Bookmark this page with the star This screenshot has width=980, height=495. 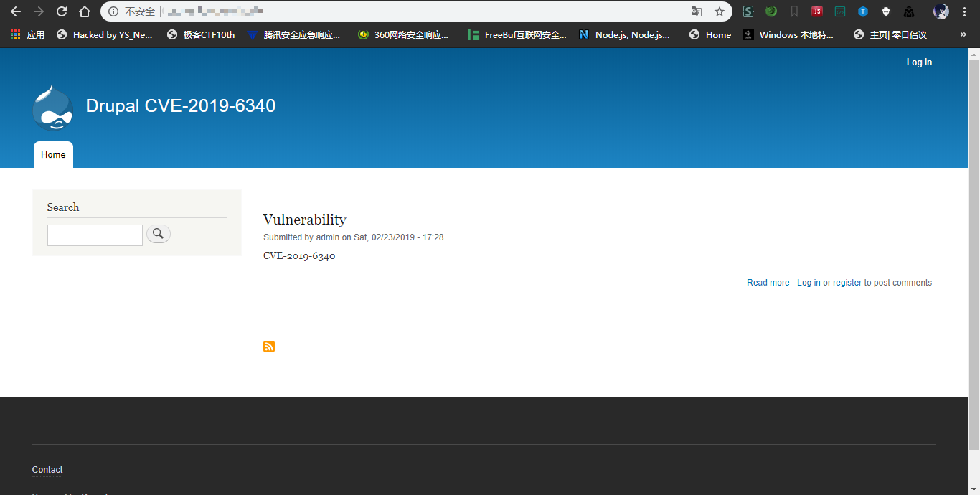[x=720, y=11]
